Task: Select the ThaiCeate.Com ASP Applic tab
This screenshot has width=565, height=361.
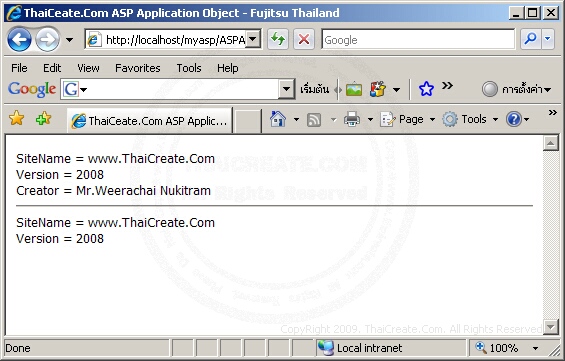Action: (150, 121)
